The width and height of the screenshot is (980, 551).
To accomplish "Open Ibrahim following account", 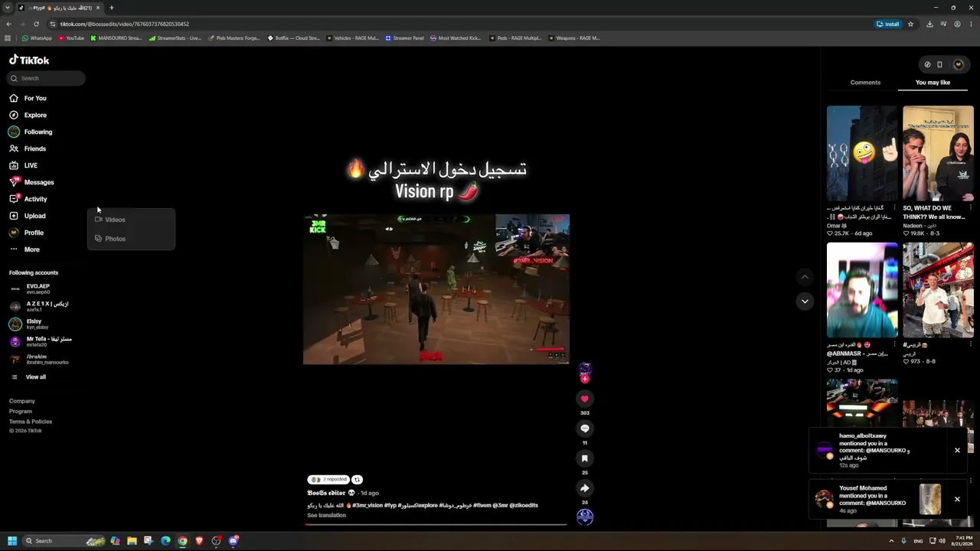I will (x=38, y=359).
